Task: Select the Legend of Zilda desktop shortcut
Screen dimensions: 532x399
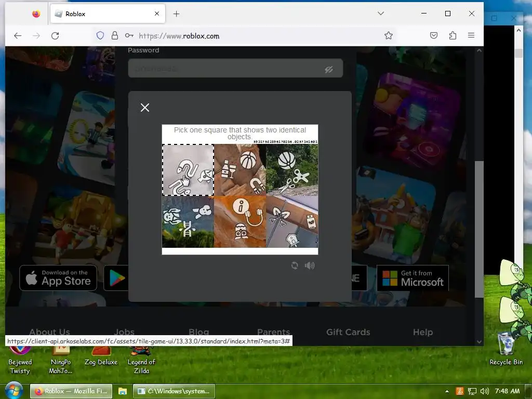Action: pyautogui.click(x=141, y=360)
